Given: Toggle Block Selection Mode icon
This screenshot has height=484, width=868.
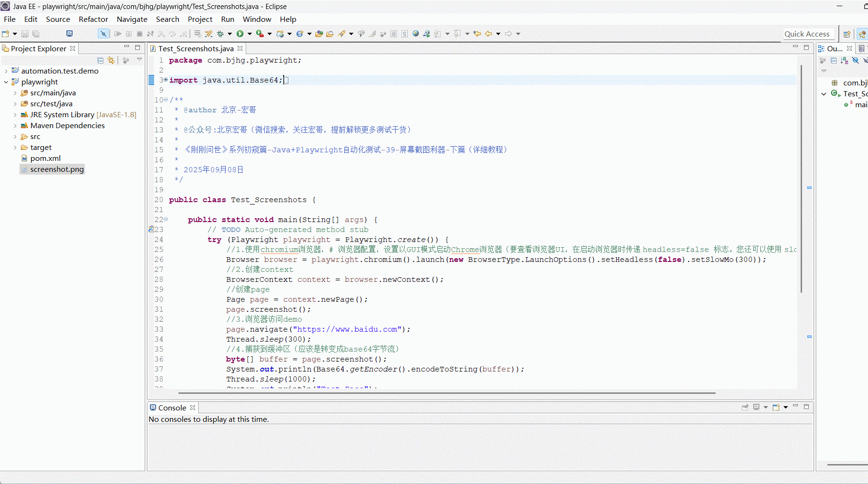Looking at the screenshot, I should [x=394, y=34].
